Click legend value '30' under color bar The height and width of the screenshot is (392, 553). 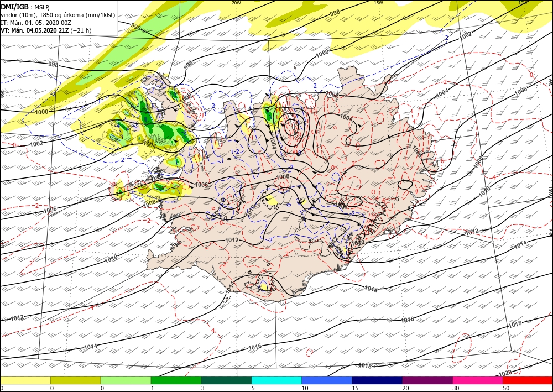tap(456, 388)
